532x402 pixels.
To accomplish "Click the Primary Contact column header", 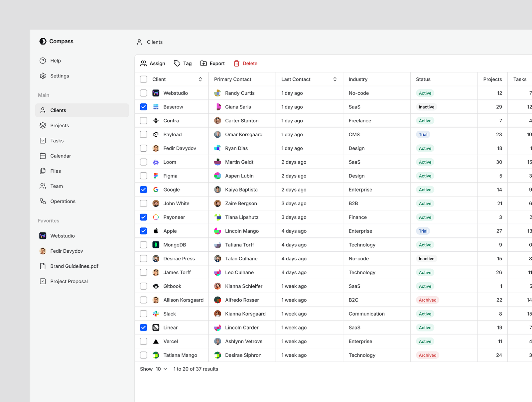I will coord(233,79).
